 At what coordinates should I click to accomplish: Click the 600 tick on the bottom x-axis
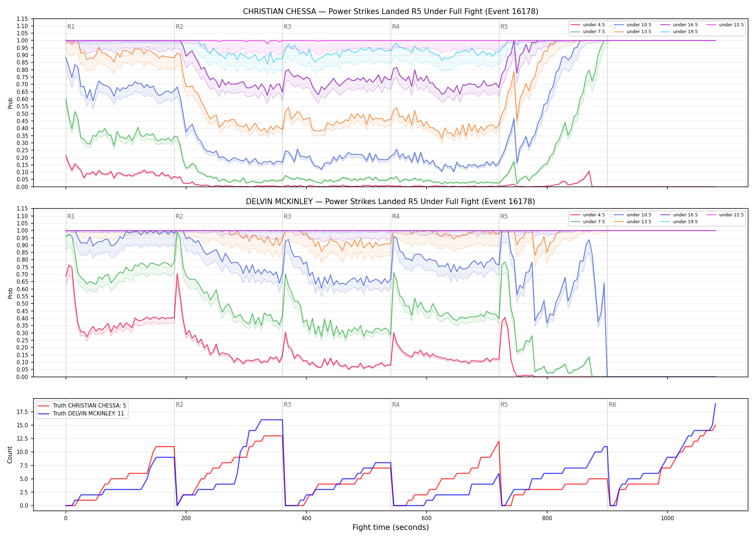pos(427,518)
